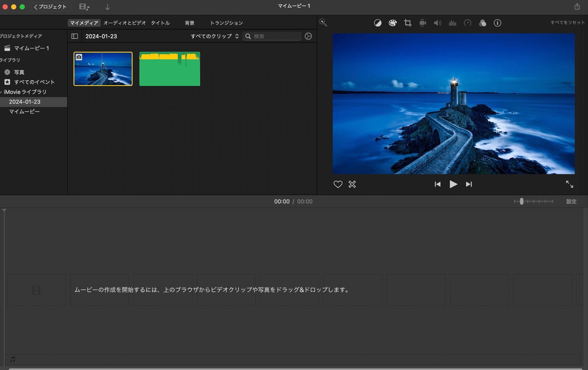The width and height of the screenshot is (588, 370).
Task: Click the import media down-arrow icon
Action: (107, 7)
